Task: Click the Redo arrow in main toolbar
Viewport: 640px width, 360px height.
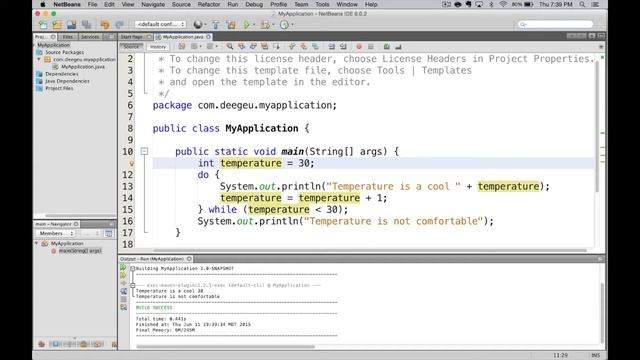Action: pos(119,24)
